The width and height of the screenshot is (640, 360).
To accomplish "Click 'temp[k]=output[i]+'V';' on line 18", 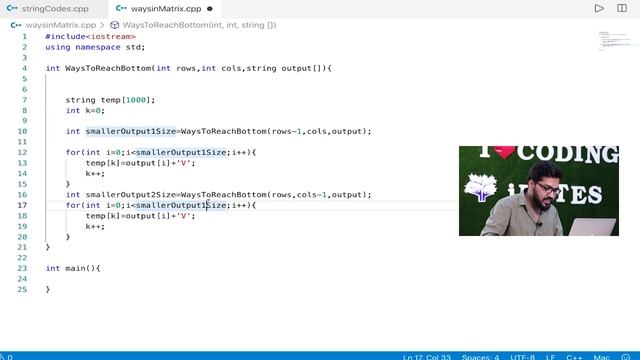I will [x=140, y=216].
